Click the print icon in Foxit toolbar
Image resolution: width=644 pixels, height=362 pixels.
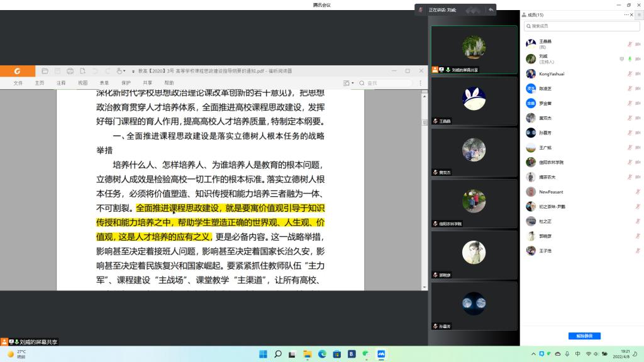pos(70,71)
